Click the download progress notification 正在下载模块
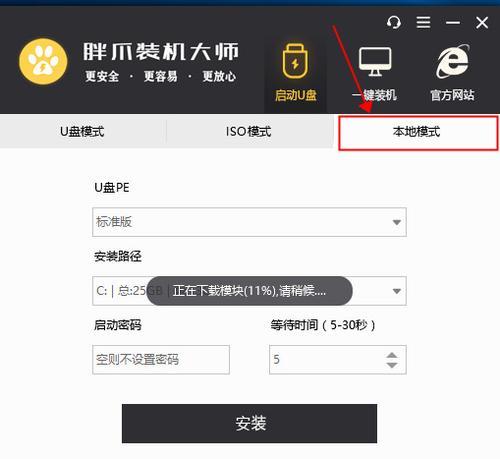This screenshot has width=500, height=459. click(249, 291)
